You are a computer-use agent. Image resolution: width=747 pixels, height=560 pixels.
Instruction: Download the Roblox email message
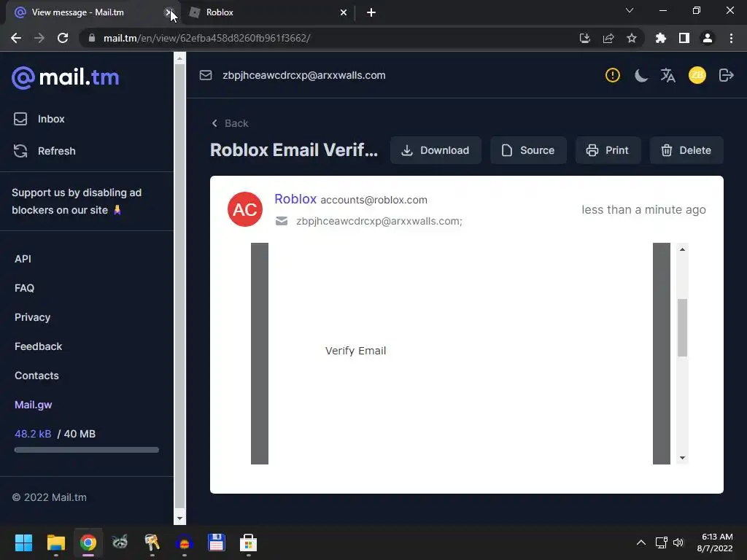436,150
